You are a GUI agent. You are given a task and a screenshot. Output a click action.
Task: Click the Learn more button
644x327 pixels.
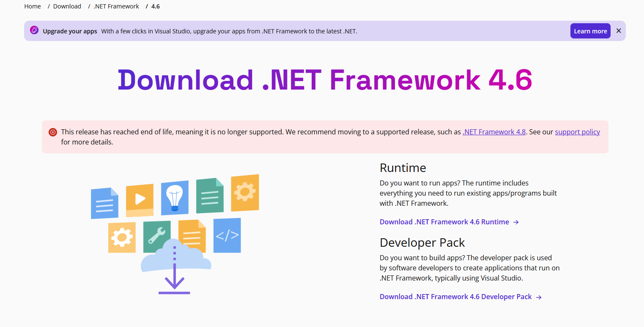tap(590, 30)
